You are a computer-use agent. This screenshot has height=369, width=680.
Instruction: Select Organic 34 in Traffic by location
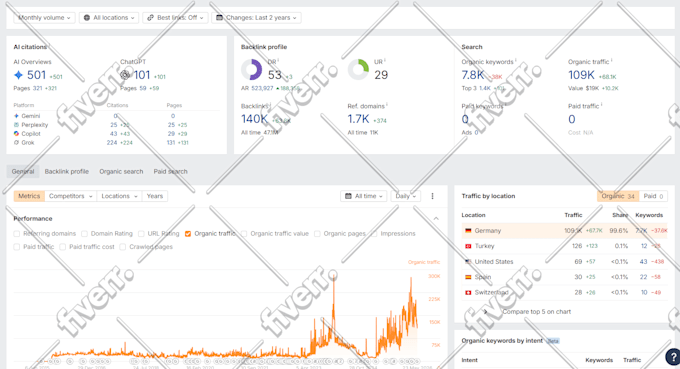(618, 196)
